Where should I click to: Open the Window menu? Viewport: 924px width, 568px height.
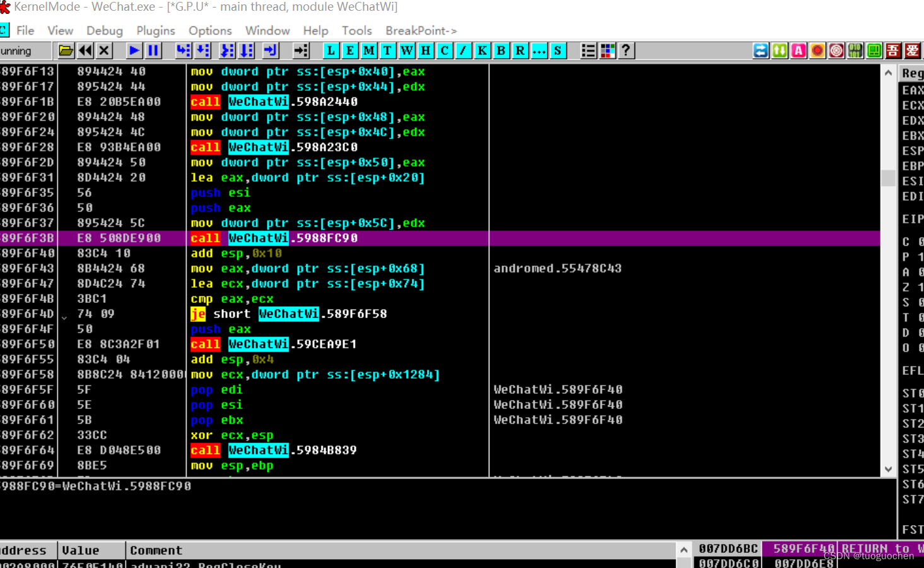click(x=267, y=30)
